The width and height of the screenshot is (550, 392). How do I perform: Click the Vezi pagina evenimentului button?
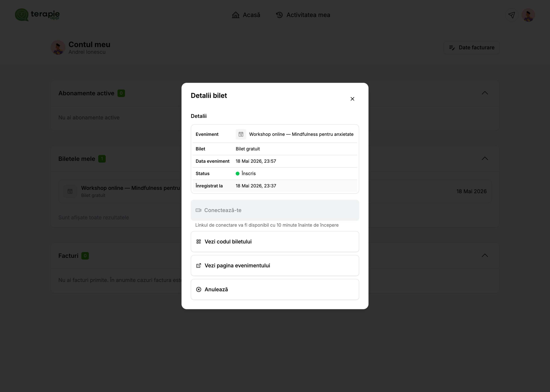coord(275,266)
